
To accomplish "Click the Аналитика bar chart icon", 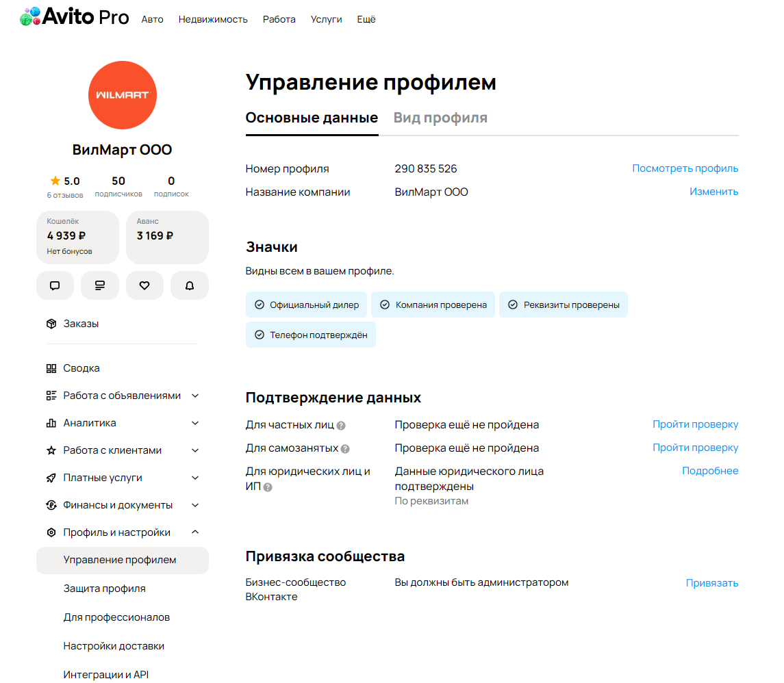I will [x=51, y=423].
